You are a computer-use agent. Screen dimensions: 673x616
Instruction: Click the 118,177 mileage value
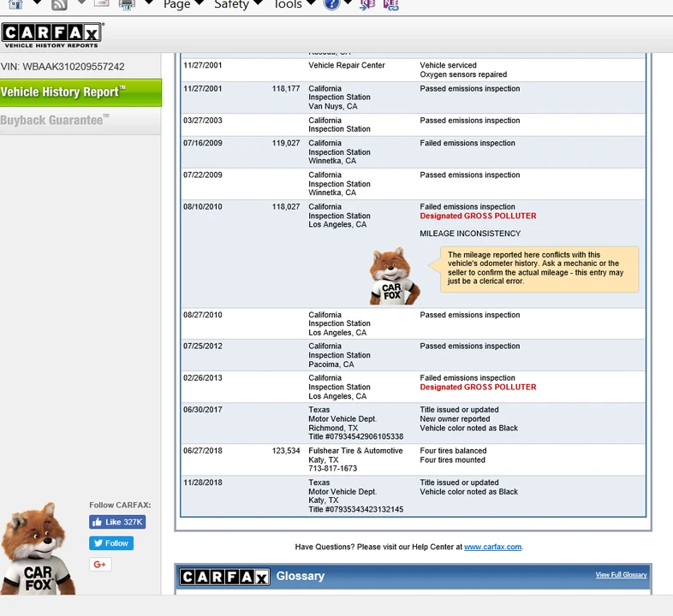286,88
